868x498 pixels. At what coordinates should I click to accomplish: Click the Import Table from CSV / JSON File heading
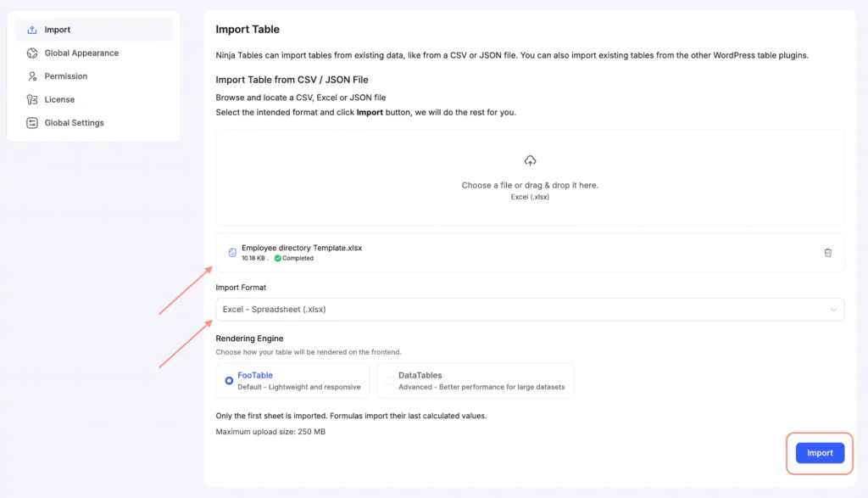coord(292,80)
